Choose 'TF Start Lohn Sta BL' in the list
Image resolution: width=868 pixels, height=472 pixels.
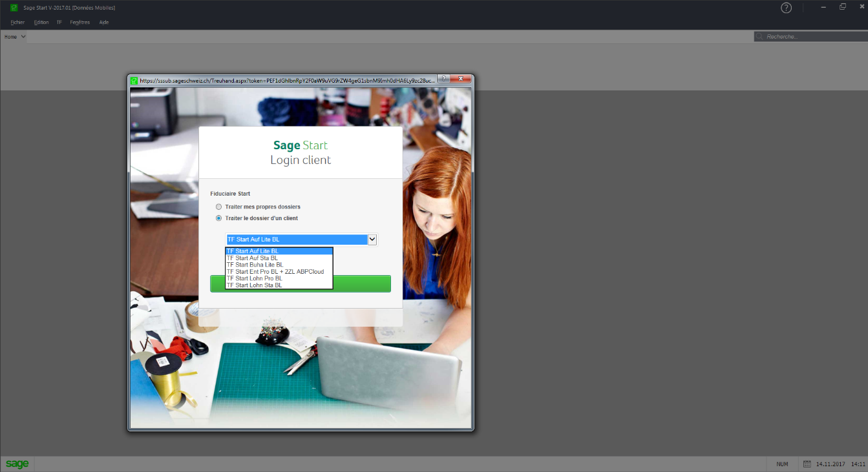point(279,285)
